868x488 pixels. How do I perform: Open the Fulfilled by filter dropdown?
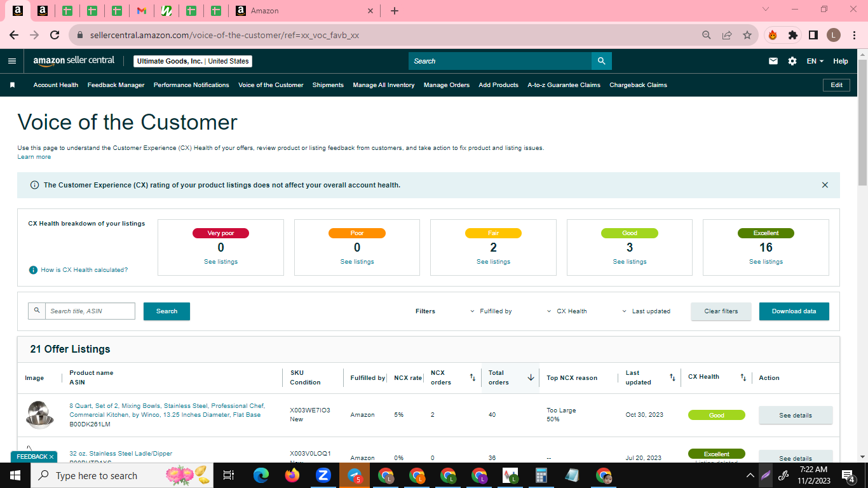(491, 311)
